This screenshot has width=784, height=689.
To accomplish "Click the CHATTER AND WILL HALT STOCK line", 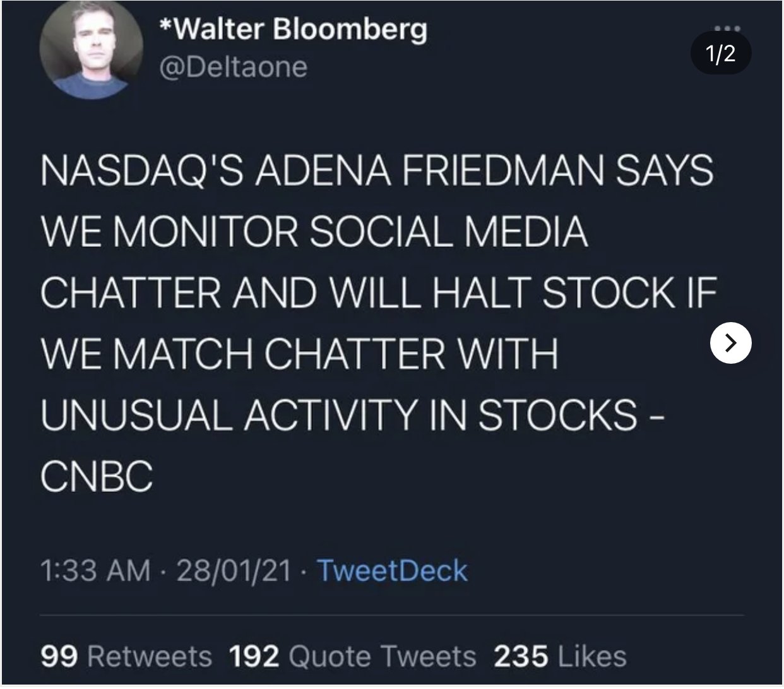I will point(379,293).
